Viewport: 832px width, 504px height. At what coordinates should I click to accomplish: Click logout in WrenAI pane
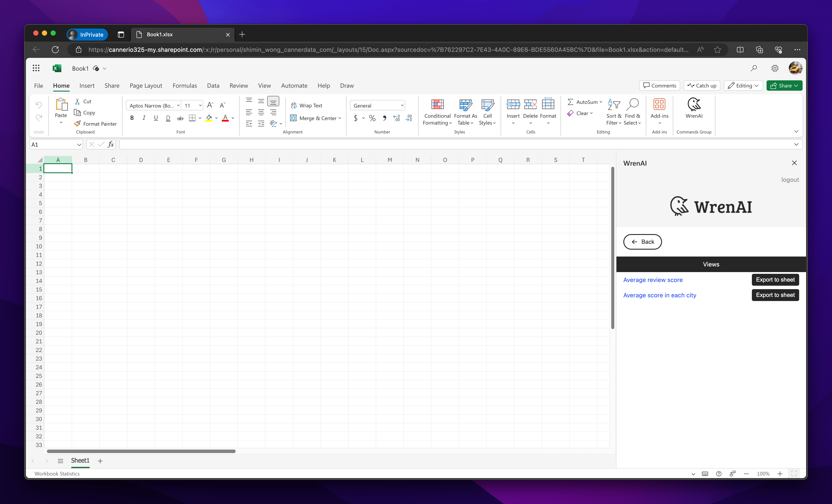click(x=790, y=180)
